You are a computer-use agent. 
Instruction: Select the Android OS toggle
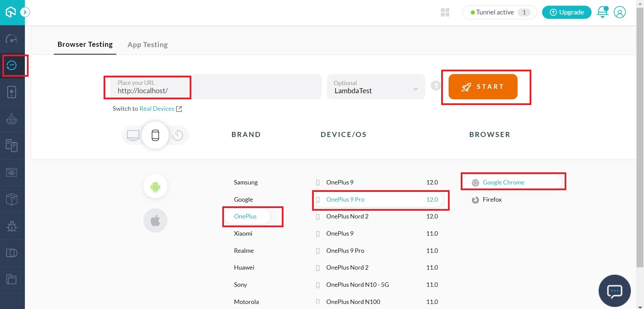click(155, 186)
